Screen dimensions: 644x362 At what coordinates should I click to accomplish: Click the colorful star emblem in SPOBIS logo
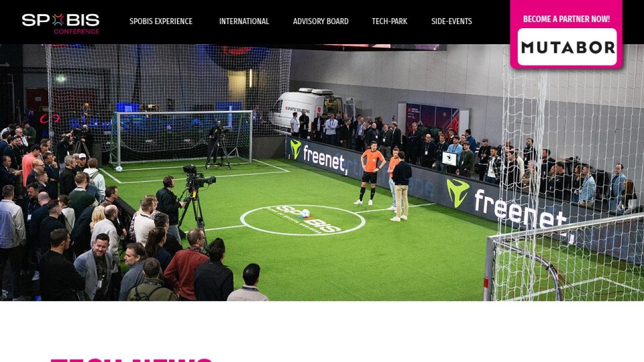pos(58,19)
